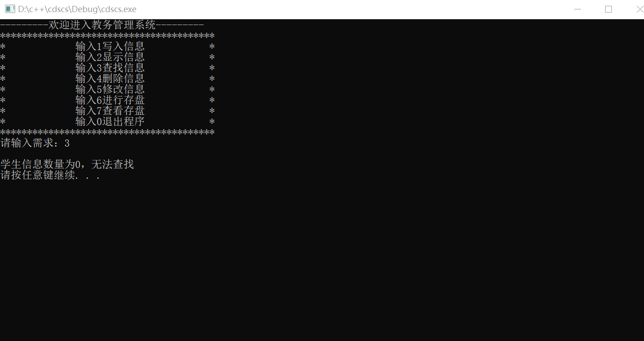Click the 输入7查看存盘 menu line
644x341 pixels.
[x=110, y=111]
